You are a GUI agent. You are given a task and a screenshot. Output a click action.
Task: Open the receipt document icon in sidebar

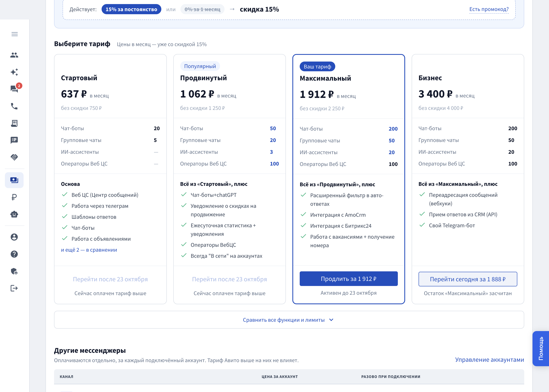tap(14, 123)
